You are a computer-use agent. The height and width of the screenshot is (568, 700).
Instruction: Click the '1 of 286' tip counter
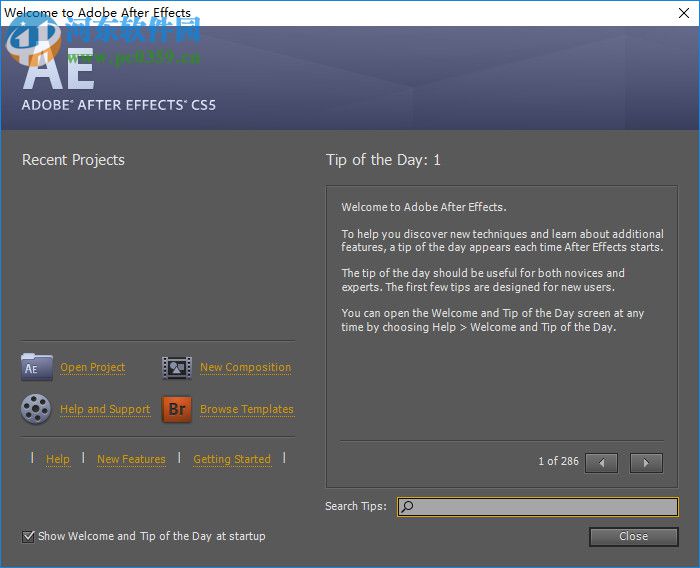[558, 461]
